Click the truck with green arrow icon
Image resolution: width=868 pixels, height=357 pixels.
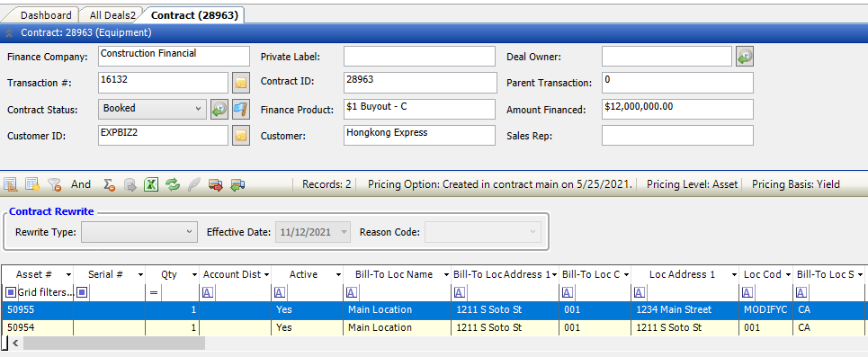238,184
